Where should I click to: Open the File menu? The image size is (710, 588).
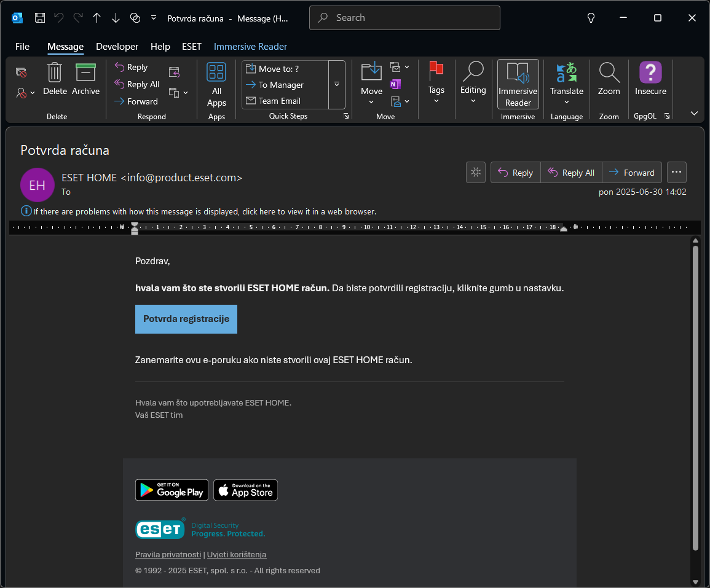coord(22,47)
